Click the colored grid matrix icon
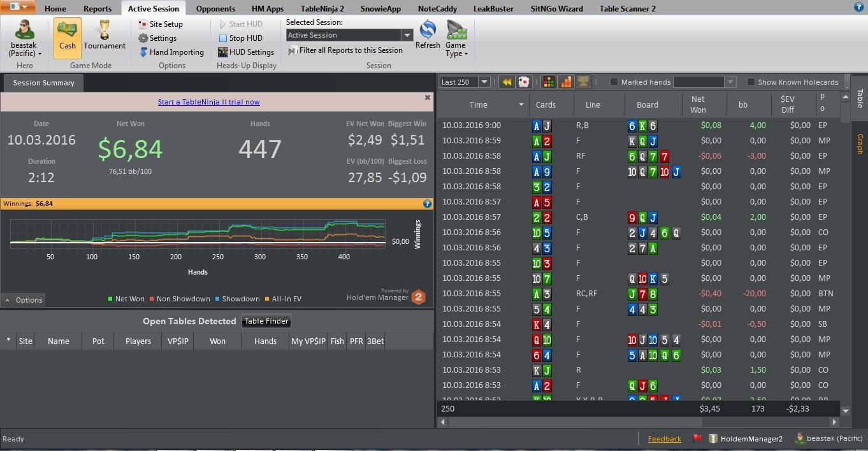 point(549,82)
